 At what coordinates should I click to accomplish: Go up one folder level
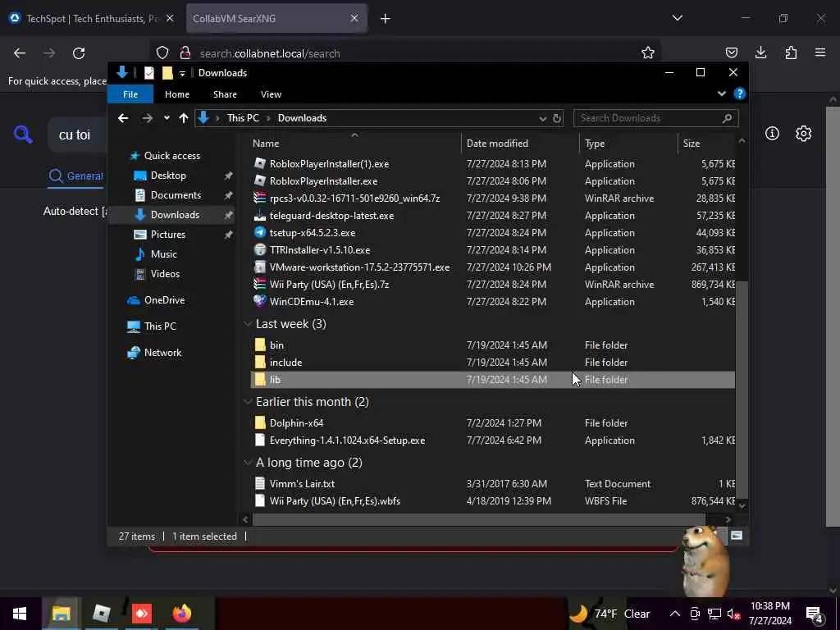[x=184, y=118]
